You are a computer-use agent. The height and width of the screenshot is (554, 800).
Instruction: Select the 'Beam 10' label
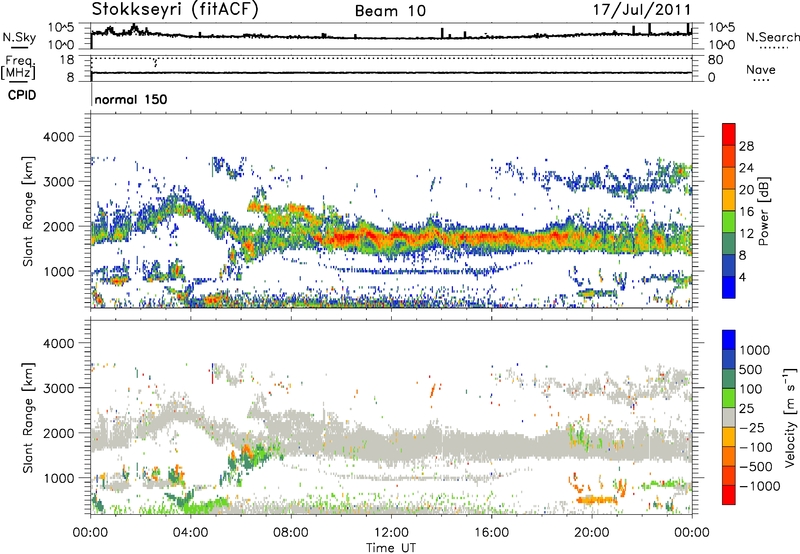click(390, 11)
